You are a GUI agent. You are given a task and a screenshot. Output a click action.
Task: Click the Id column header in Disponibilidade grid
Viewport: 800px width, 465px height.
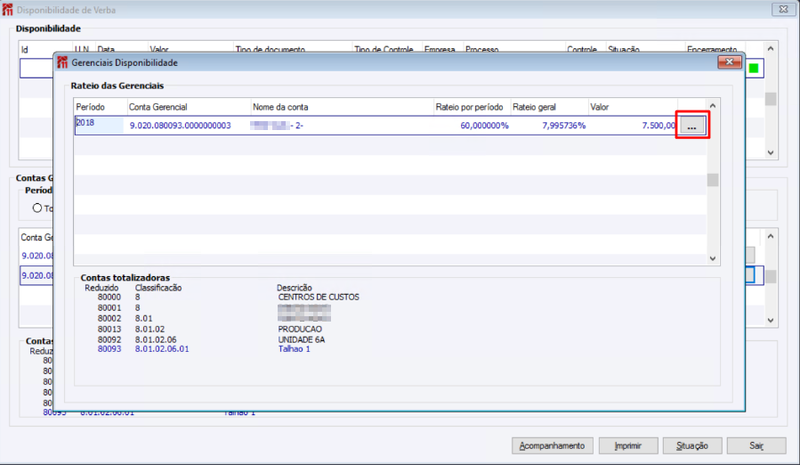(x=24, y=50)
